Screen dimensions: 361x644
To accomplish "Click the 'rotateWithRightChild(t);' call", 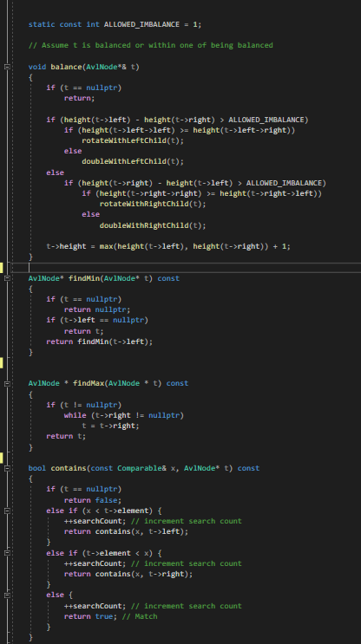I will (153, 204).
